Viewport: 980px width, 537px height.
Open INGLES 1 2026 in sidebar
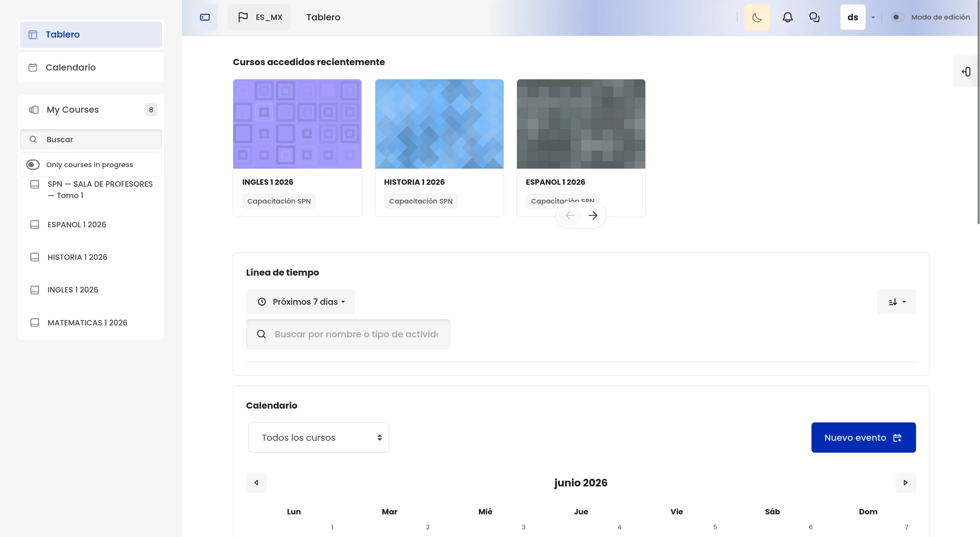click(73, 290)
